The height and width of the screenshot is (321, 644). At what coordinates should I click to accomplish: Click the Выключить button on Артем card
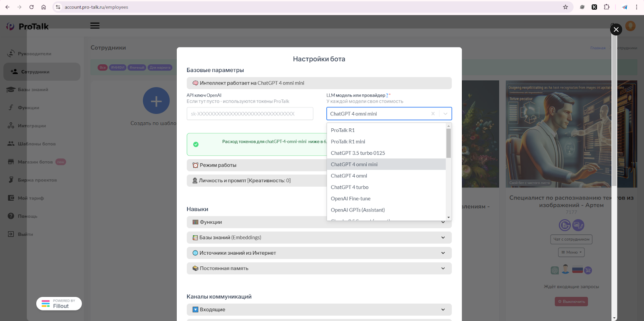tap(571, 301)
